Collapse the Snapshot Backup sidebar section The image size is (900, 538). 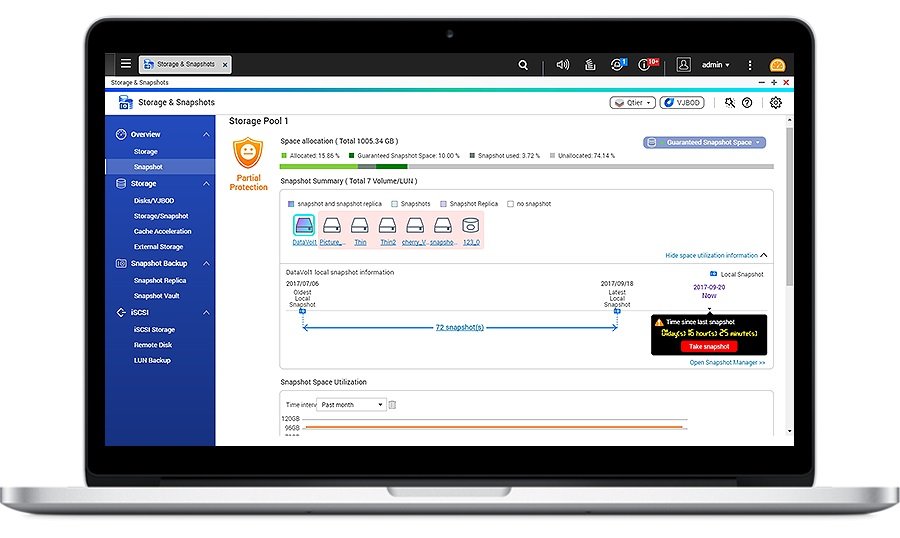point(206,264)
